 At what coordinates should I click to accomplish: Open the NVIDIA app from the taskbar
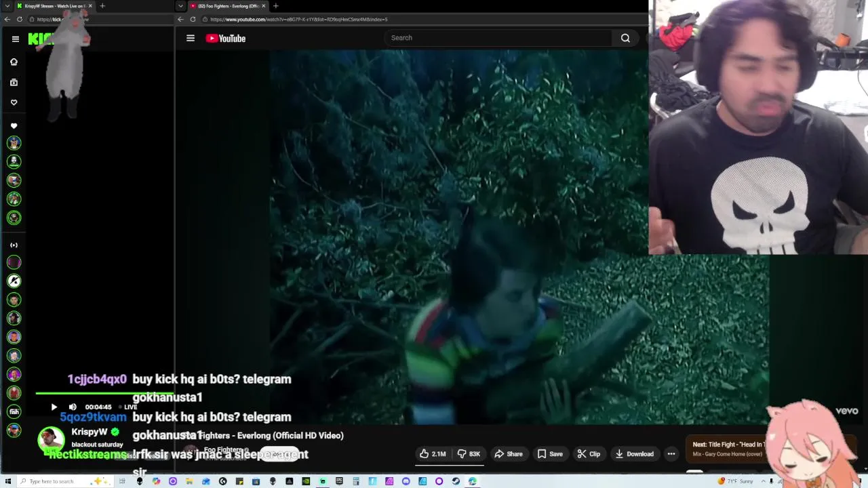point(306,481)
